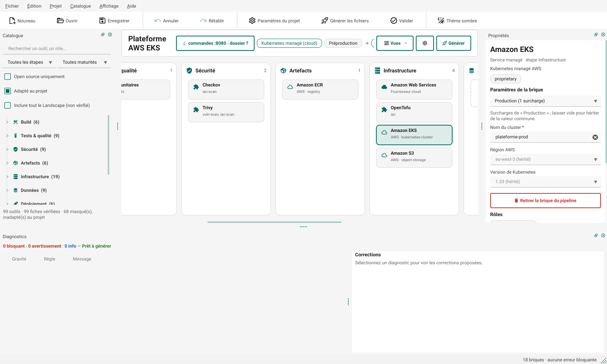Open the Catalogue menu
The width and height of the screenshot is (607, 364).
pos(80,6)
